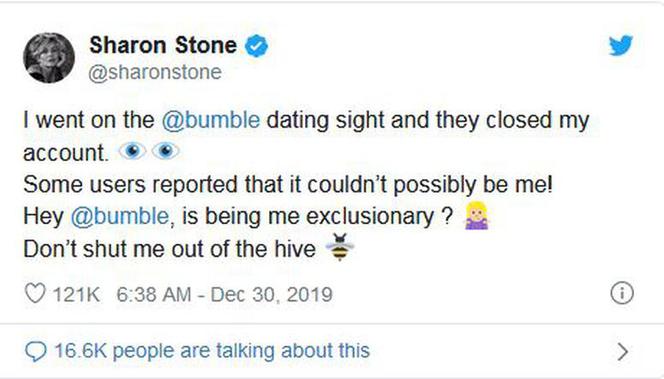Expand conversation with the right chevron arrow
This screenshot has width=664, height=379.
(622, 351)
